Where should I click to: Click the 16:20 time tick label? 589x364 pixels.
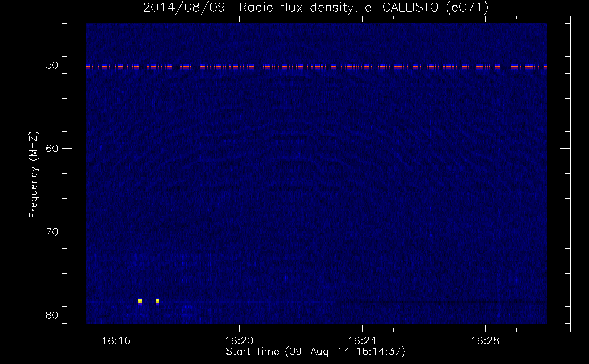point(239,341)
